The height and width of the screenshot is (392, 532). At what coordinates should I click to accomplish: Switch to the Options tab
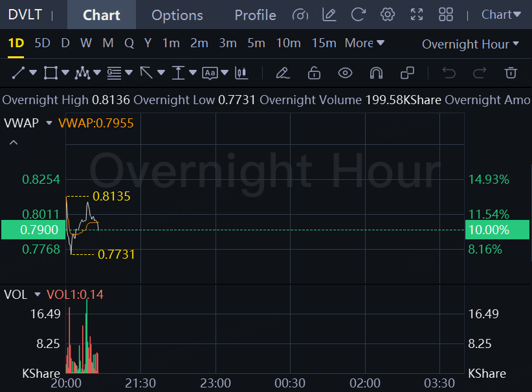click(x=177, y=15)
